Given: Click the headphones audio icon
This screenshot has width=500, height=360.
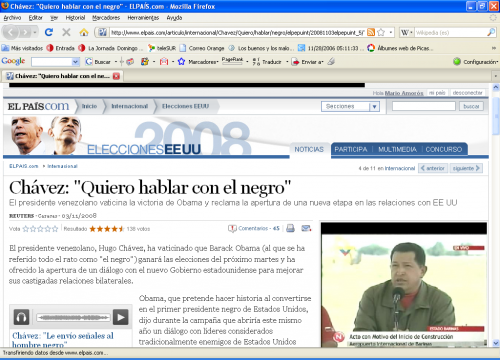Looking at the screenshot, I should pyautogui.click(x=21, y=317).
